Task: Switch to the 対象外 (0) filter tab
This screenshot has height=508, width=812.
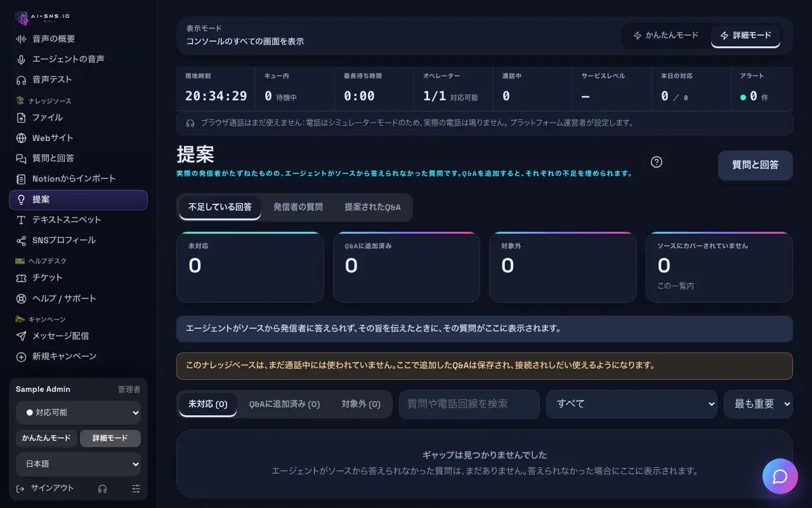Action: pyautogui.click(x=361, y=404)
